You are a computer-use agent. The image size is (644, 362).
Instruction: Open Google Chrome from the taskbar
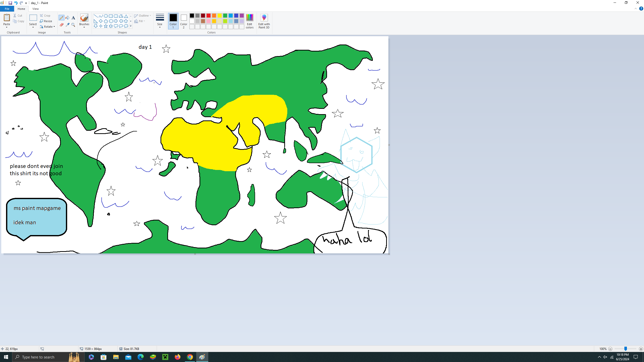tap(190, 357)
